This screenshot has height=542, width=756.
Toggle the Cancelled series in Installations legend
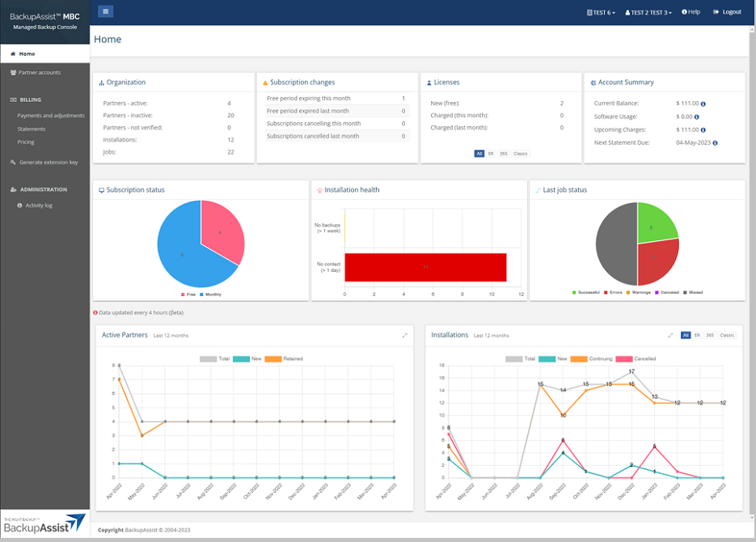tap(636, 358)
